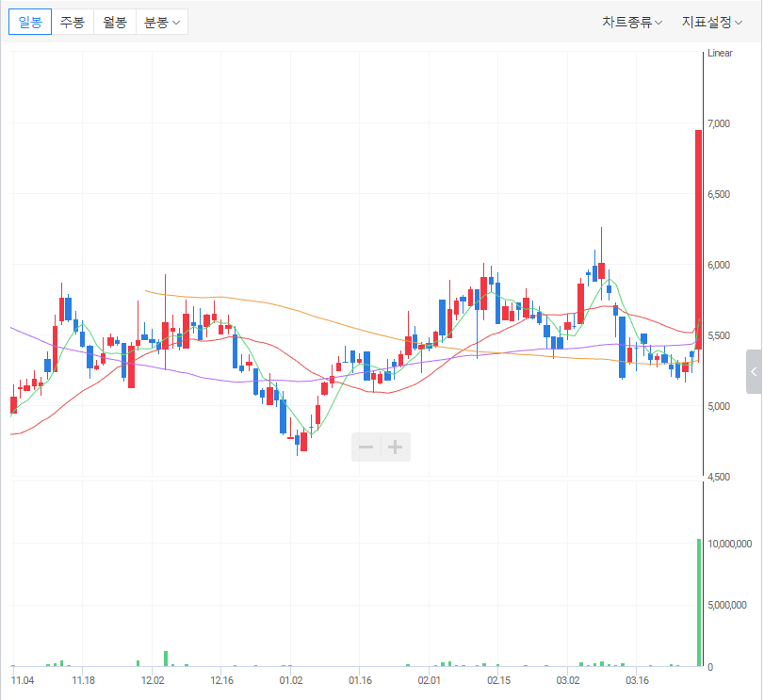Open the 지표설정 indicator settings dropdown

(712, 22)
